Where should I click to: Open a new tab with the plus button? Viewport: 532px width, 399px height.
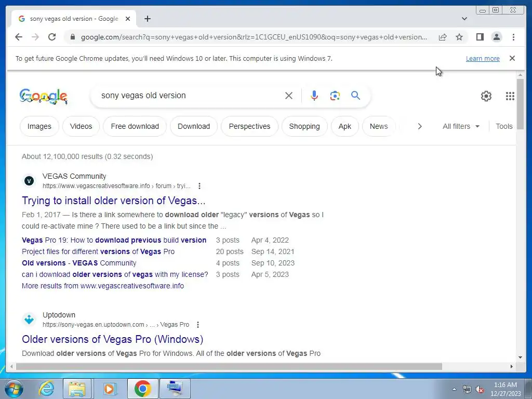pyautogui.click(x=147, y=19)
